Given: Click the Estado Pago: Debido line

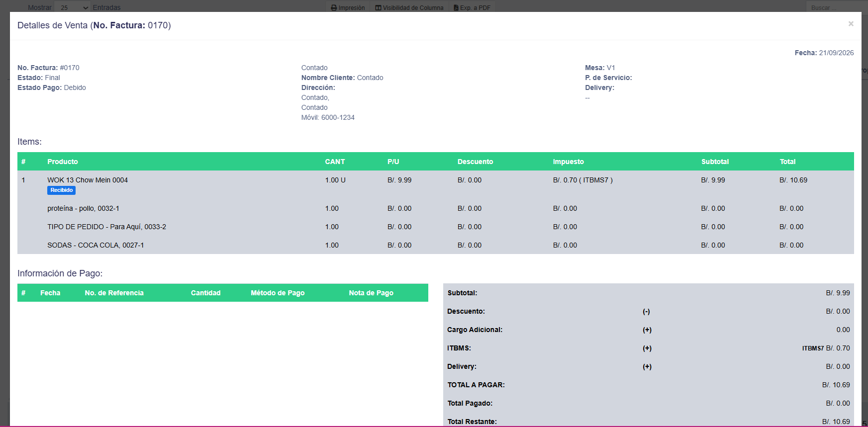Looking at the screenshot, I should point(52,87).
